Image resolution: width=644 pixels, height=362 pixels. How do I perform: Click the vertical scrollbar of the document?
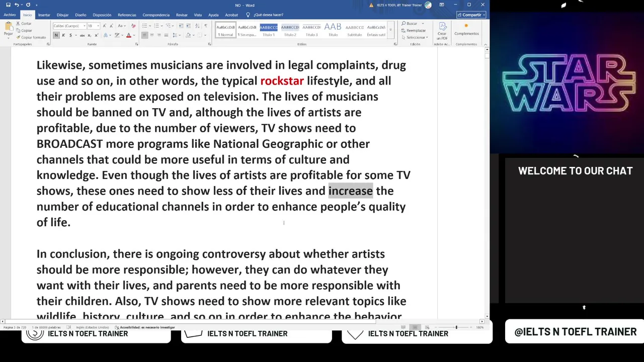(486, 184)
